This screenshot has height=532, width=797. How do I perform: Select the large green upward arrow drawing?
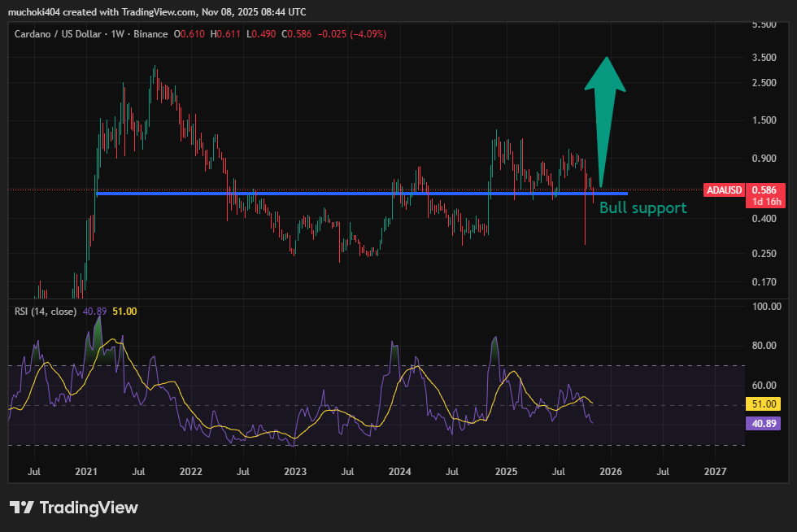pyautogui.click(x=606, y=98)
